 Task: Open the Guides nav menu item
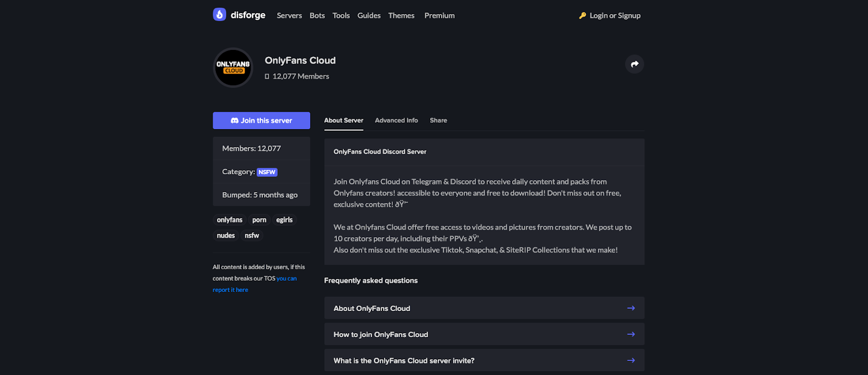pyautogui.click(x=369, y=16)
